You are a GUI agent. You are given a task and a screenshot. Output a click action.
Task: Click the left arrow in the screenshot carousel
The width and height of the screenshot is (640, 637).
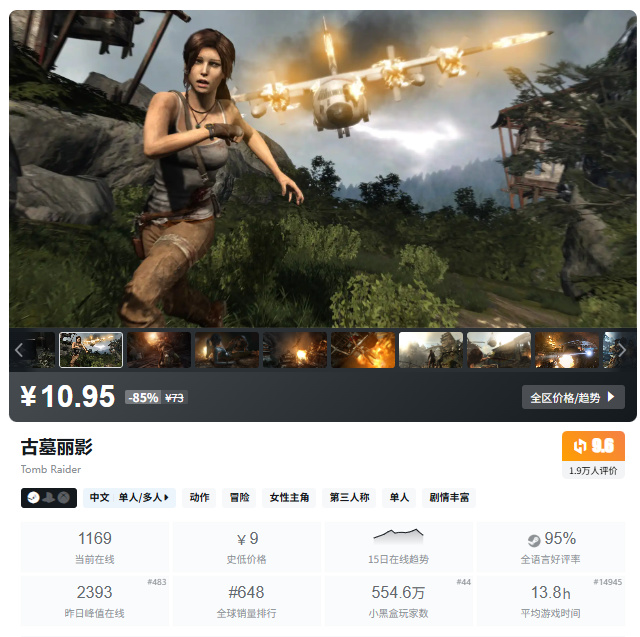tap(19, 350)
